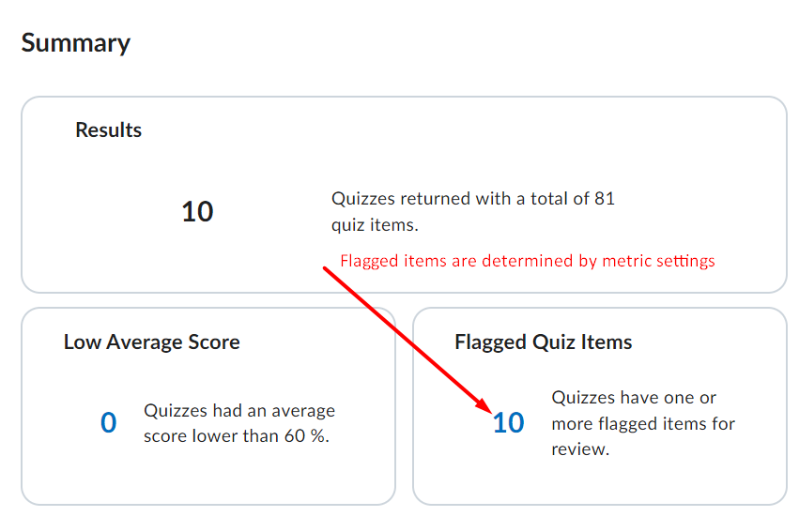Click the number 81 in the results description
The image size is (799, 532).
tap(604, 199)
